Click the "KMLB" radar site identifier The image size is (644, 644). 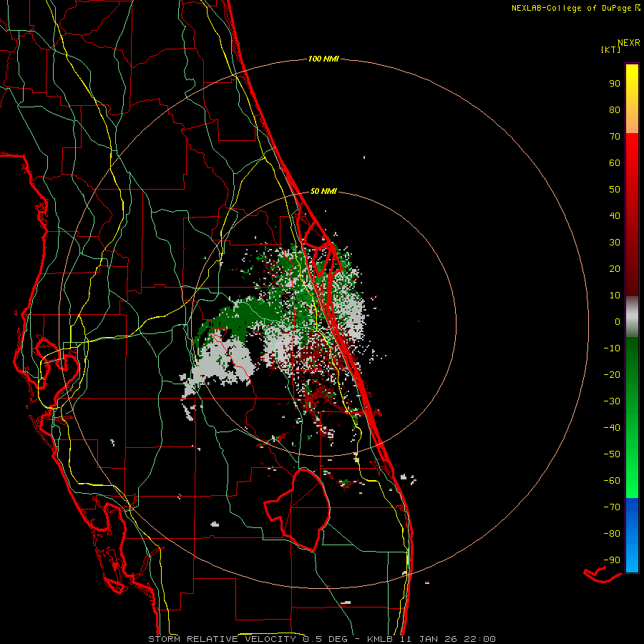click(x=380, y=639)
